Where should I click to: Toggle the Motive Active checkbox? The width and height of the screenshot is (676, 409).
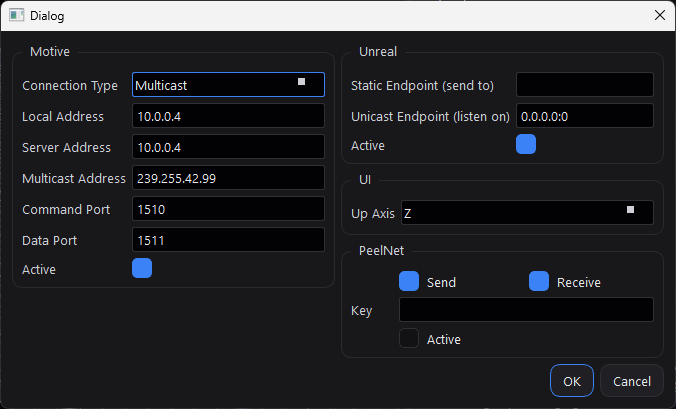click(142, 269)
